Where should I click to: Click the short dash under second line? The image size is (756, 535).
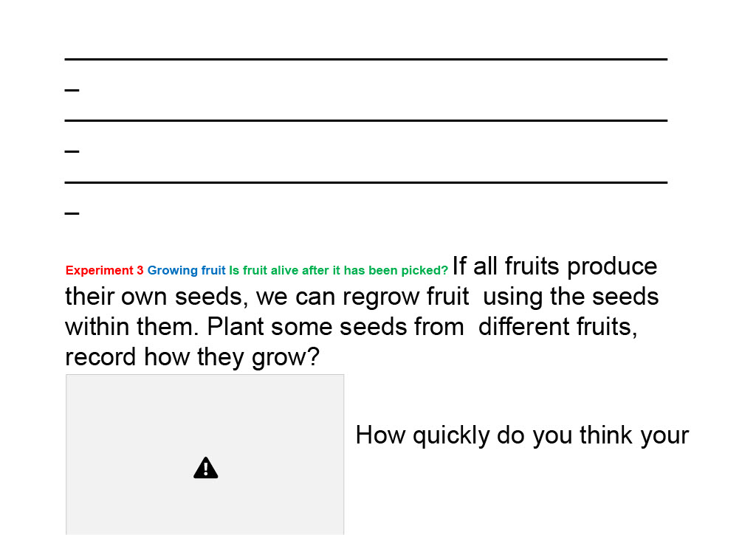pos(72,151)
